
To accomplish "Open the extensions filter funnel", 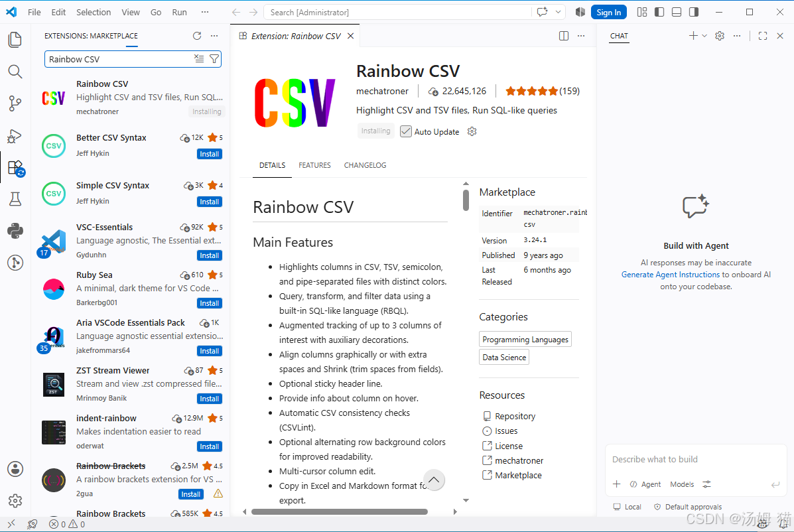I will click(x=214, y=59).
